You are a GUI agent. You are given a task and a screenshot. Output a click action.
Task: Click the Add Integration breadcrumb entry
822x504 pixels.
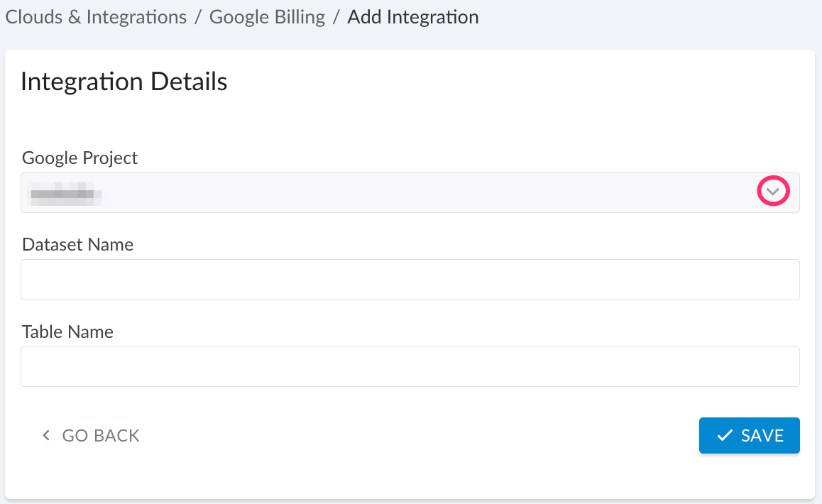point(412,16)
